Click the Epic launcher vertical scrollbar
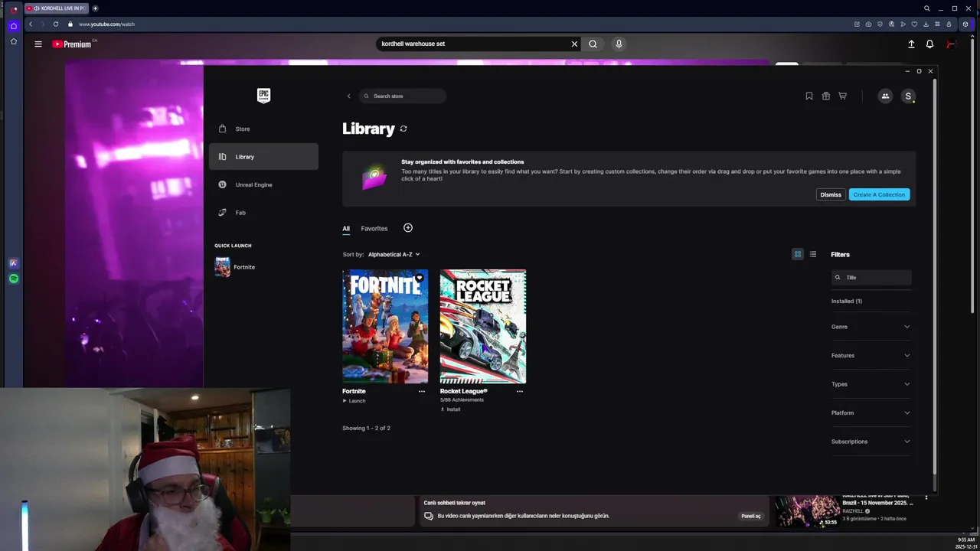The height and width of the screenshot is (551, 980). click(x=934, y=275)
